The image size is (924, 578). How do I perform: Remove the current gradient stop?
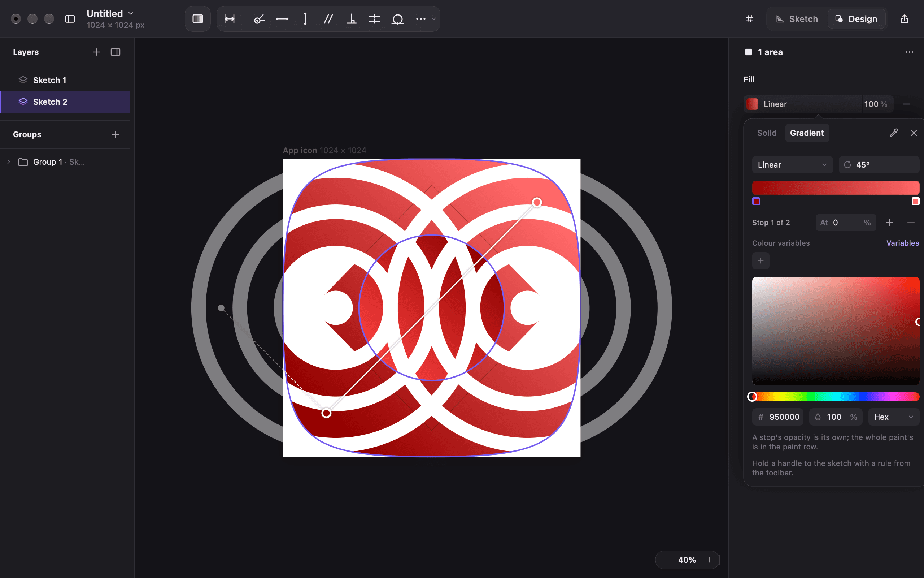911,223
